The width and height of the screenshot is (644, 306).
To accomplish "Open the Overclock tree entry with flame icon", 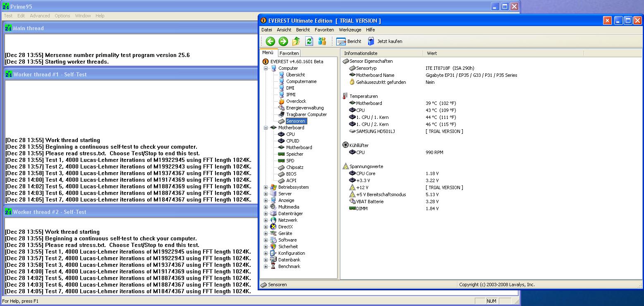I will click(296, 101).
